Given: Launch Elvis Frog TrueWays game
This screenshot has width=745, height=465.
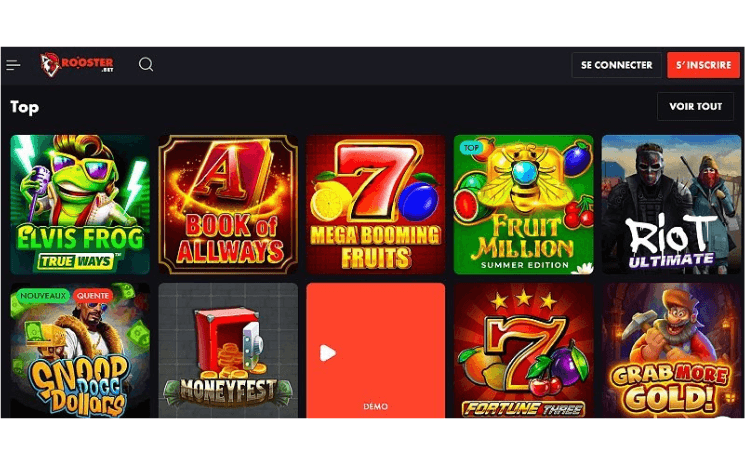Looking at the screenshot, I should [x=80, y=205].
